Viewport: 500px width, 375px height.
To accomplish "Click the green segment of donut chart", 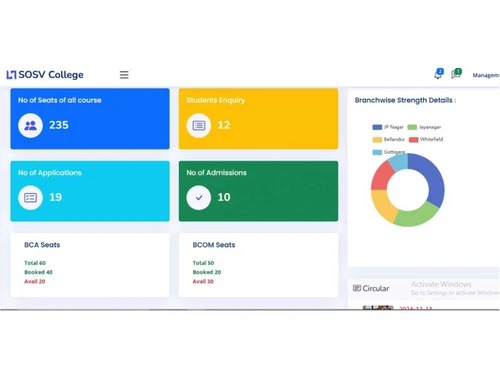I will tap(416, 218).
